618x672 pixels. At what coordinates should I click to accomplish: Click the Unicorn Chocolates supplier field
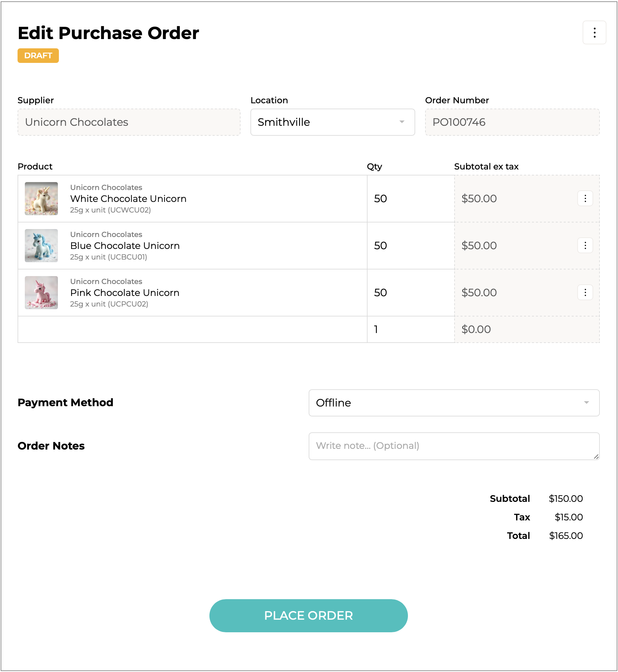[x=129, y=122]
